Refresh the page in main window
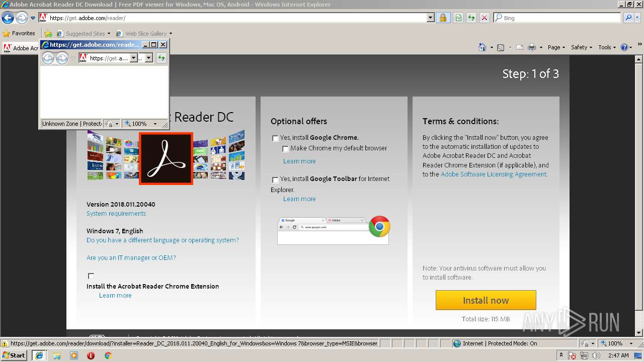The image size is (644, 362). tap(471, 18)
